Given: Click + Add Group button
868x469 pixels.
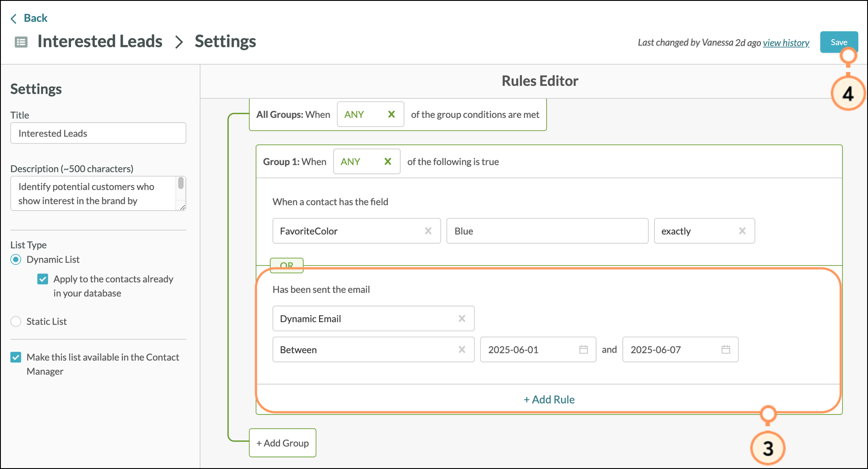Looking at the screenshot, I should [x=282, y=443].
